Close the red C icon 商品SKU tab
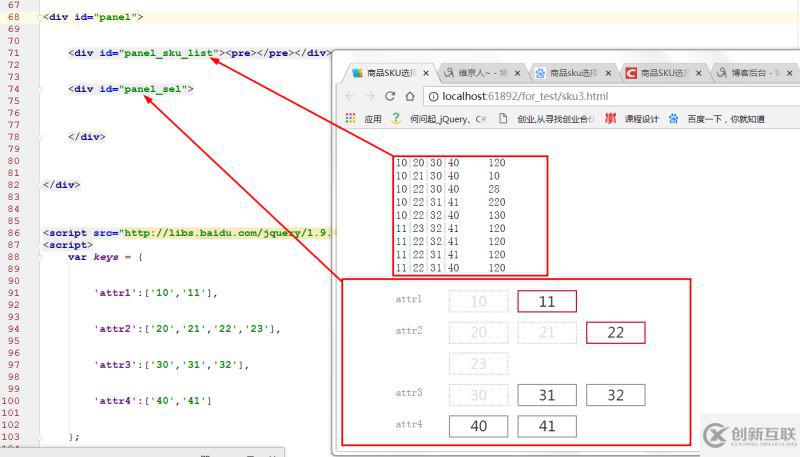 698,73
